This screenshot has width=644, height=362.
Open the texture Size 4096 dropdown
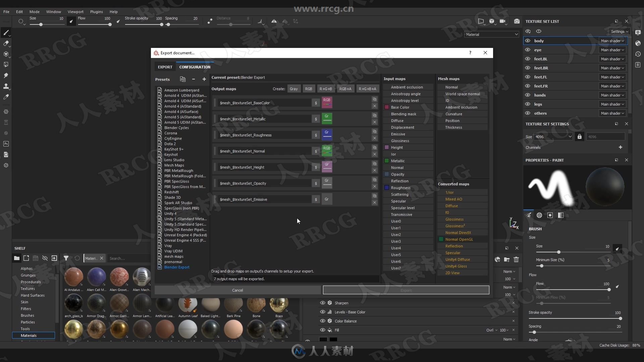(x=553, y=136)
